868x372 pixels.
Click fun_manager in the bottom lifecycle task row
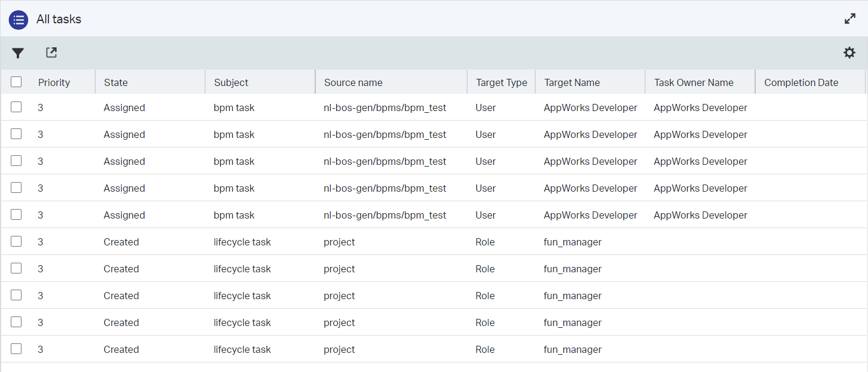coord(572,349)
